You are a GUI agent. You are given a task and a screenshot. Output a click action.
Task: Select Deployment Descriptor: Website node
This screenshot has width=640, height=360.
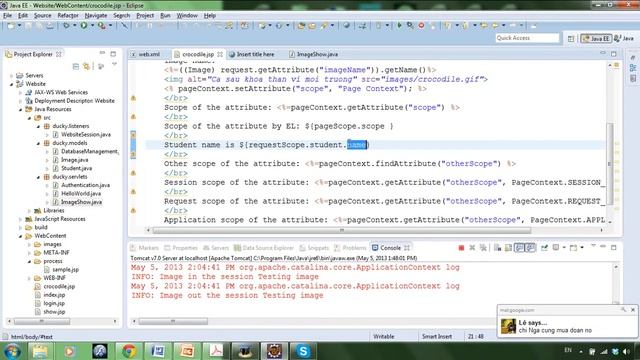74,101
